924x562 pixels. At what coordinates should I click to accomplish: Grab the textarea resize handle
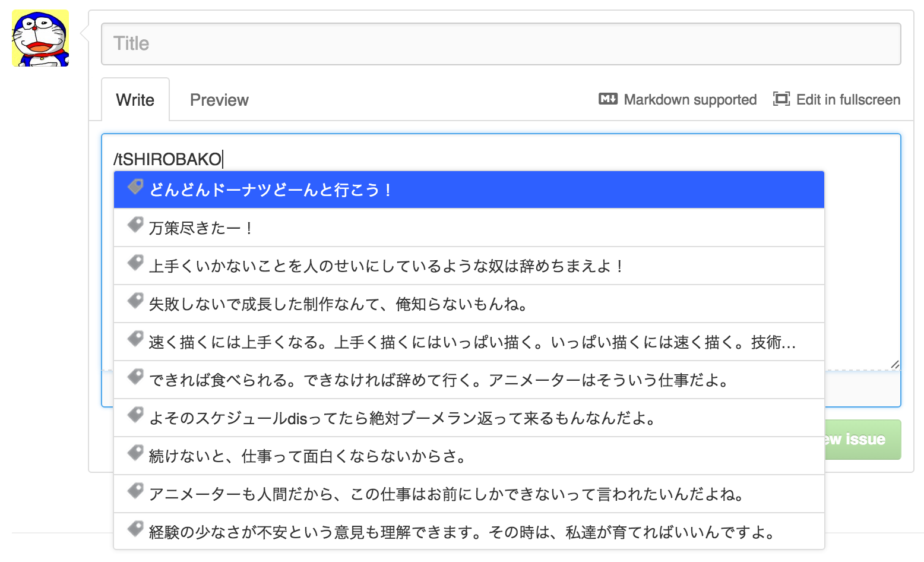pos(895,364)
